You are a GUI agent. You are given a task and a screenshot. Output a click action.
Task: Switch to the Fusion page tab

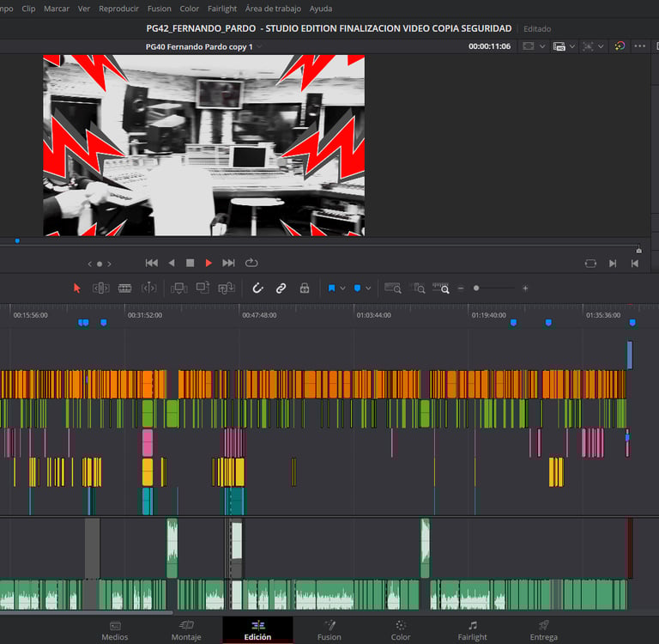tap(329, 630)
